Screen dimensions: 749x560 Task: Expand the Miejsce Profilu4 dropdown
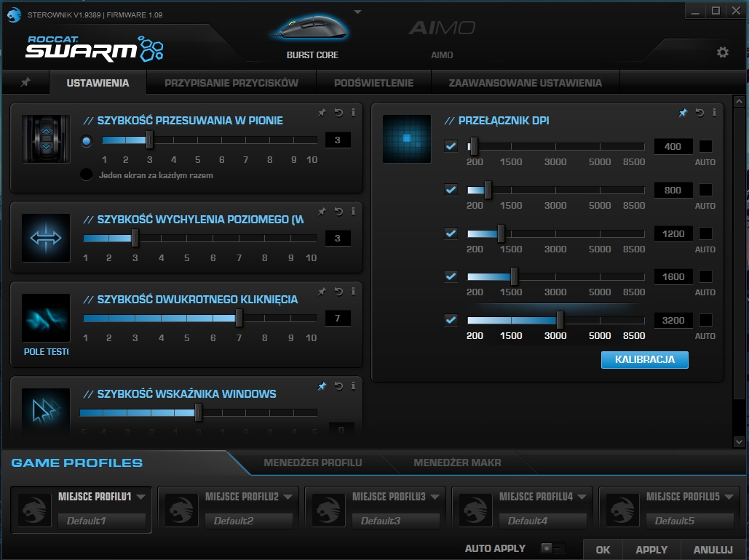[582, 497]
